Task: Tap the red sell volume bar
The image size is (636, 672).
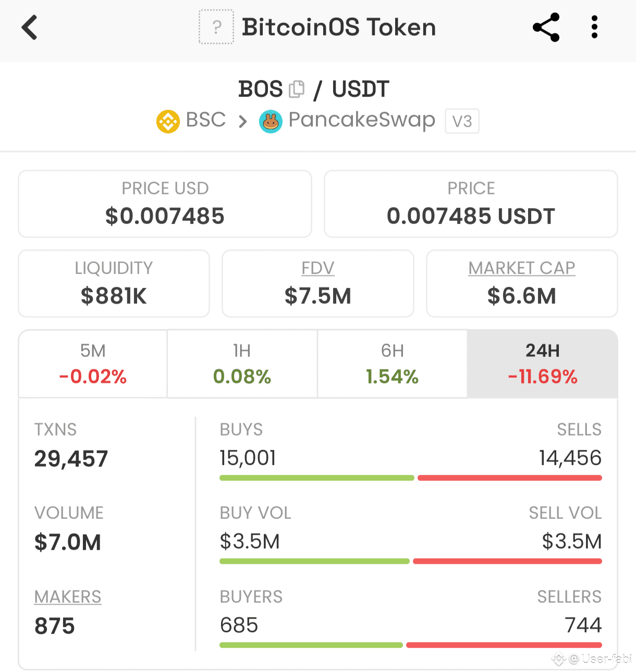Action: pyautogui.click(x=507, y=561)
